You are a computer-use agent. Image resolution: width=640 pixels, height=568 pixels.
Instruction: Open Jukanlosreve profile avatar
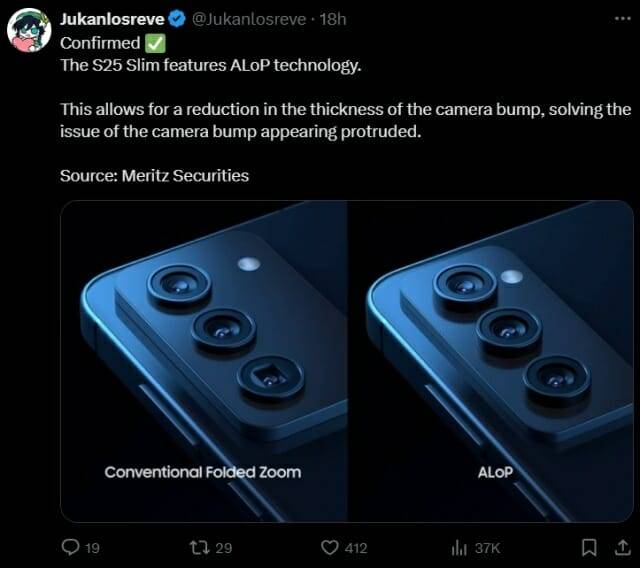29,30
